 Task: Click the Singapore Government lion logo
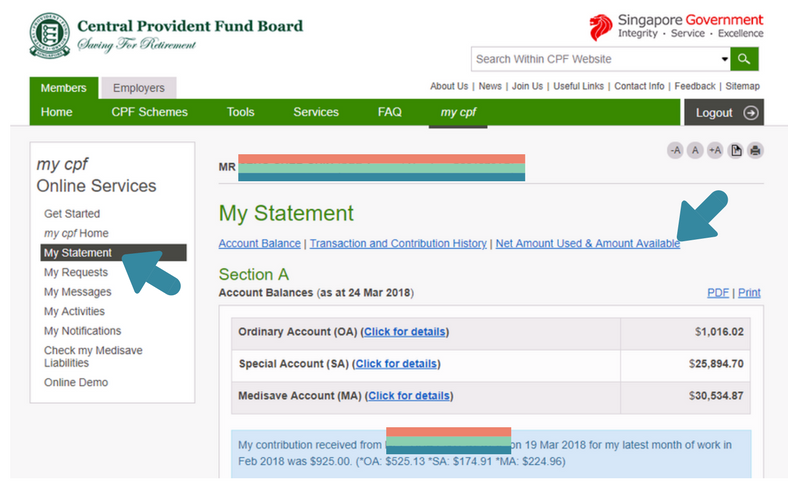pos(600,27)
